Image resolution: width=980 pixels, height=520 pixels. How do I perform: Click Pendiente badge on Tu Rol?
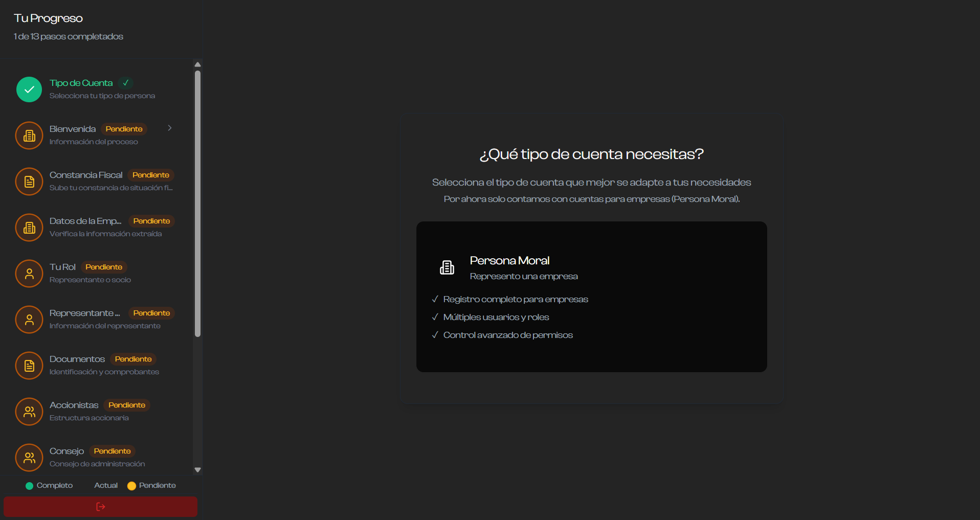[x=104, y=267]
